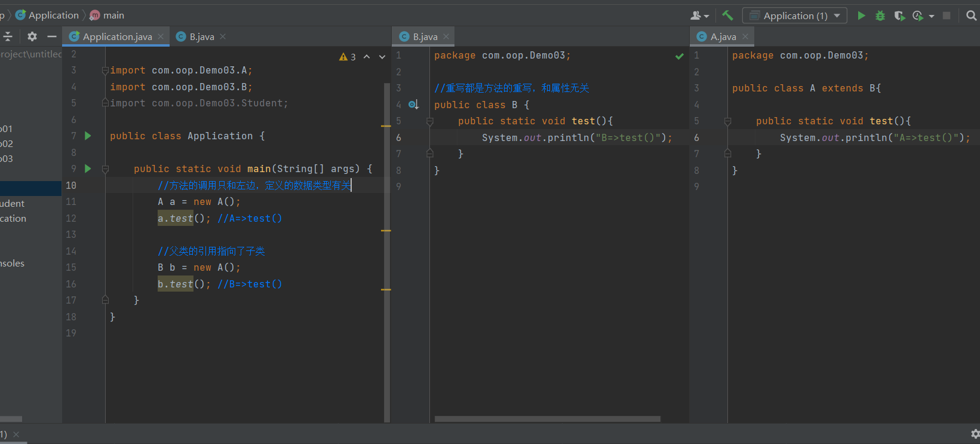The image size is (980, 444).
Task: Click the run gutter icon beside class Application
Action: click(88, 136)
